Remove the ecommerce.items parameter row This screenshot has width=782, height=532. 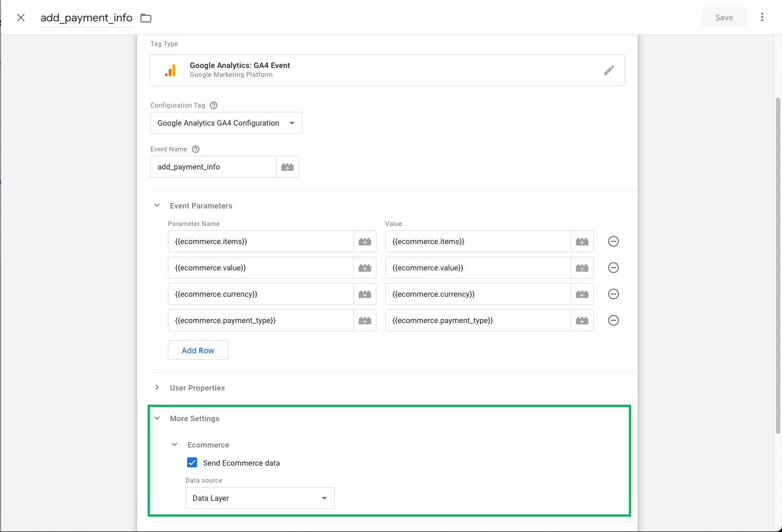point(614,241)
